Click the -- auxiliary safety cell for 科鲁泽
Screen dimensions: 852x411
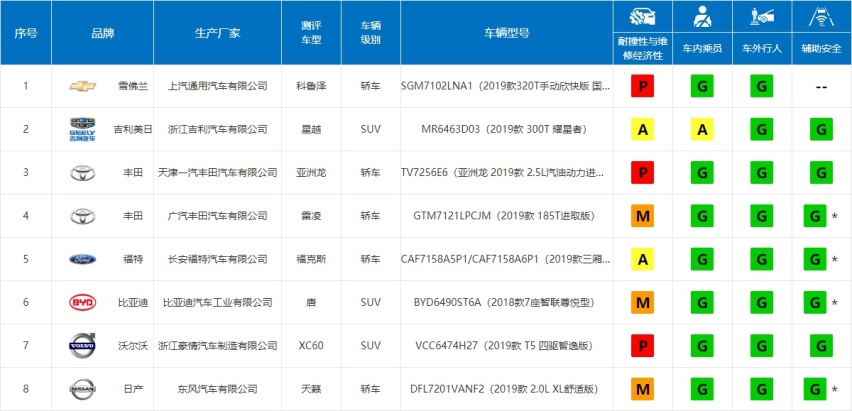[822, 86]
